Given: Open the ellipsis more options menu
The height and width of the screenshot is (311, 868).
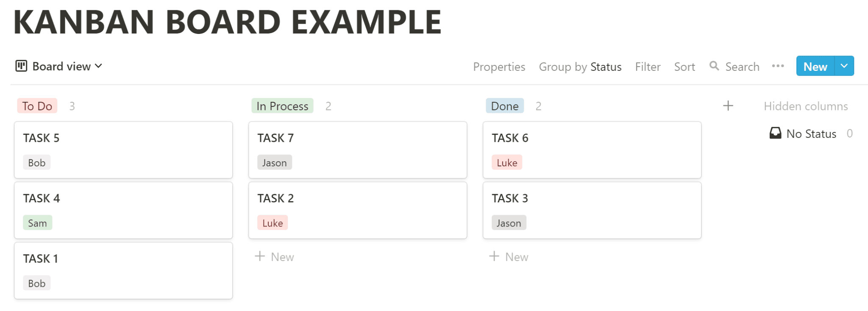Looking at the screenshot, I should 778,66.
